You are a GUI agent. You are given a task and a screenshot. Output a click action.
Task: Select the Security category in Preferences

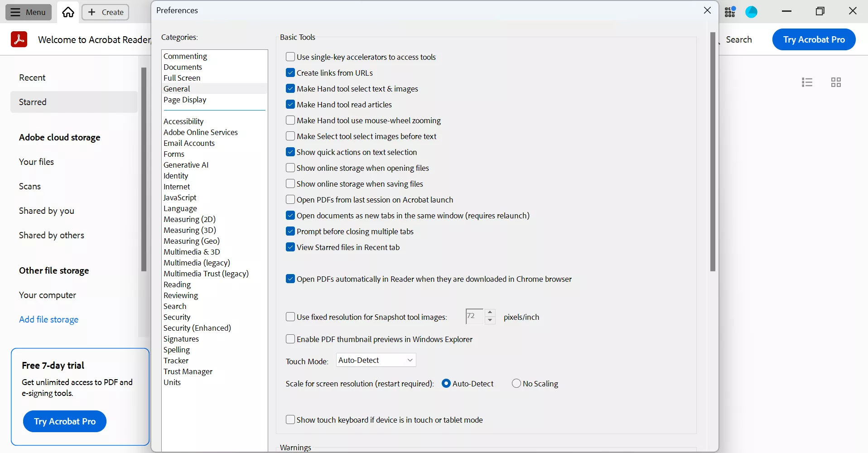coord(177,317)
